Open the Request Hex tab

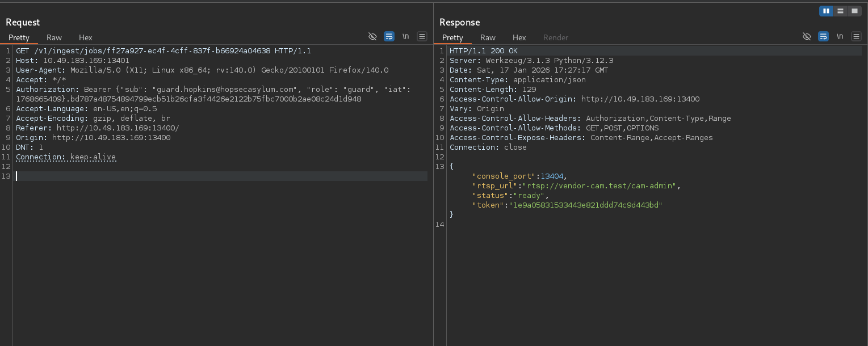click(x=86, y=37)
